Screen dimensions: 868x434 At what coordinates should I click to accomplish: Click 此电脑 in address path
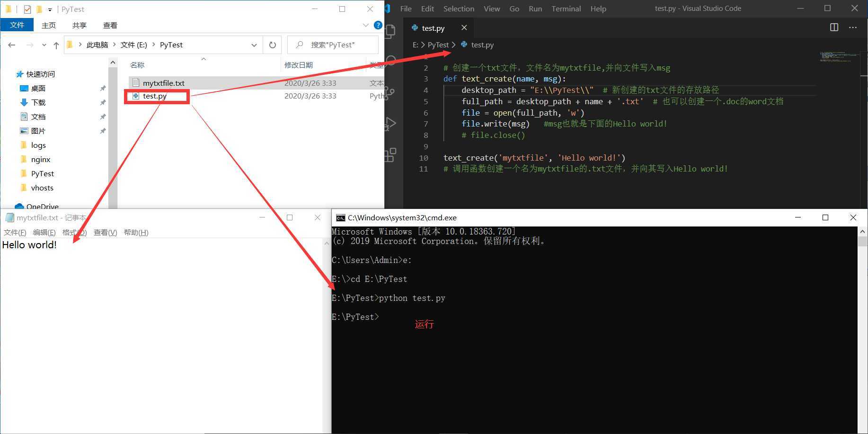point(97,45)
